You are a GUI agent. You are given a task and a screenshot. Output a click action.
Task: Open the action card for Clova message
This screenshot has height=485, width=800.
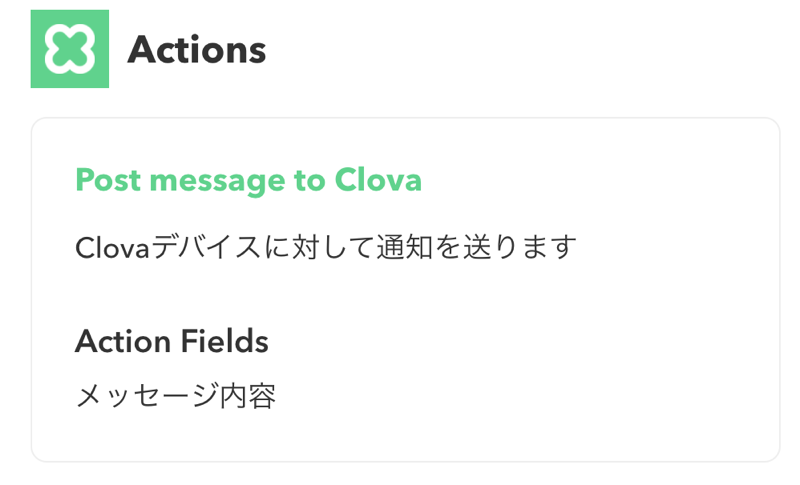(405, 290)
